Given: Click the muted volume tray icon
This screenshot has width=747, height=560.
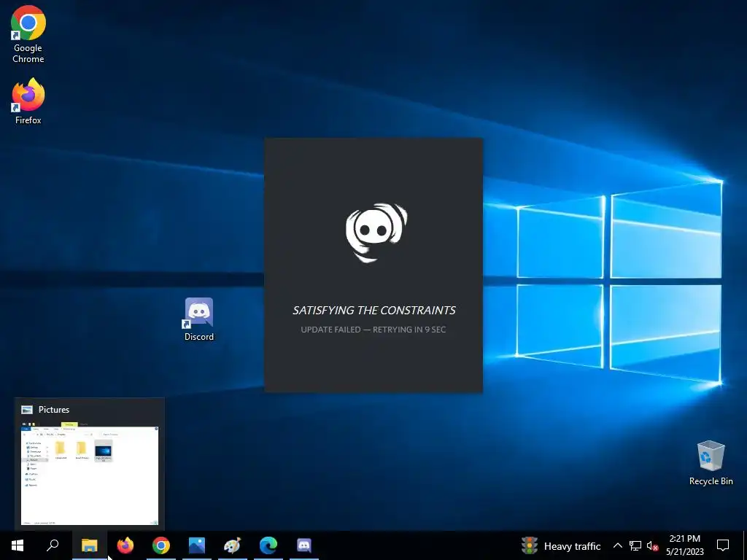Looking at the screenshot, I should tap(653, 545).
